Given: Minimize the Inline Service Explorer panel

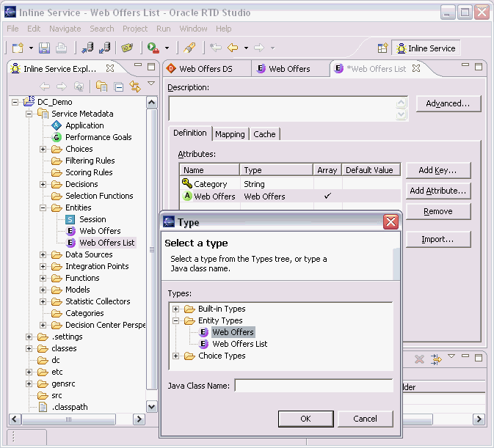Looking at the screenshot, I should click(138, 65).
